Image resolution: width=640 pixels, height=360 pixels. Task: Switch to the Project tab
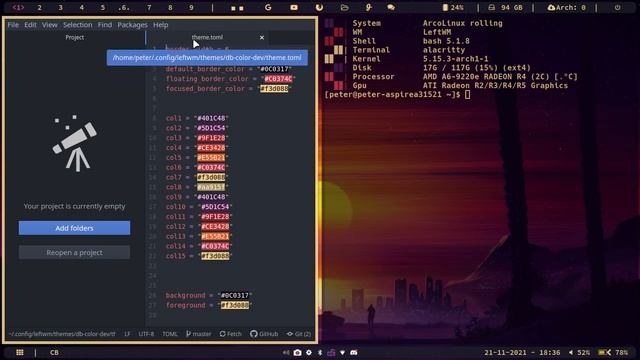pos(75,37)
